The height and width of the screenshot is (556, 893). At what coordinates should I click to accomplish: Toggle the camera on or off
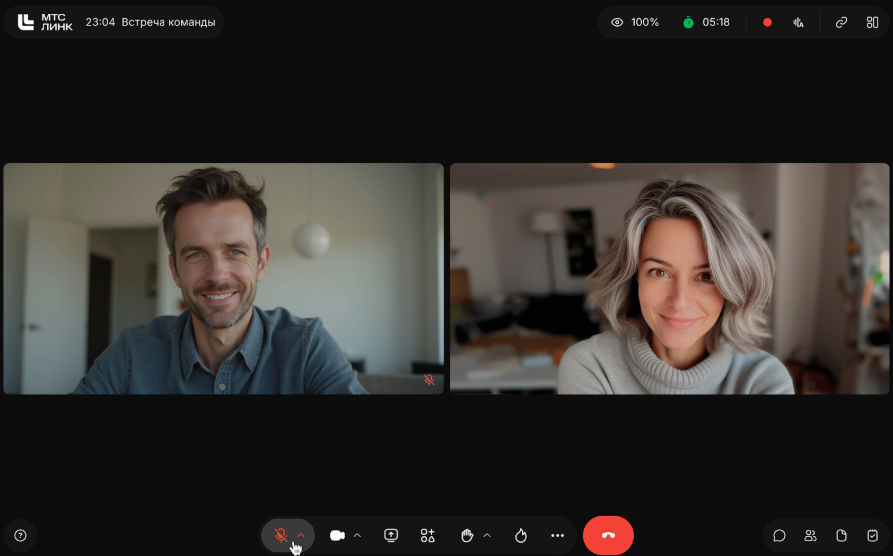tap(337, 535)
